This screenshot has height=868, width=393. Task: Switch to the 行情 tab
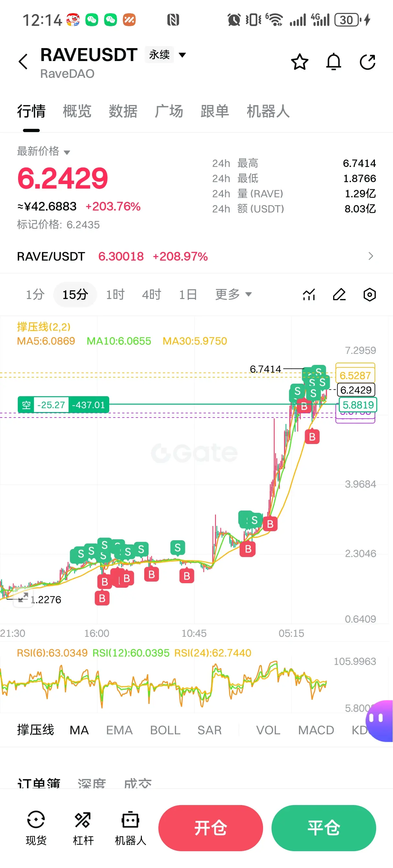(31, 111)
